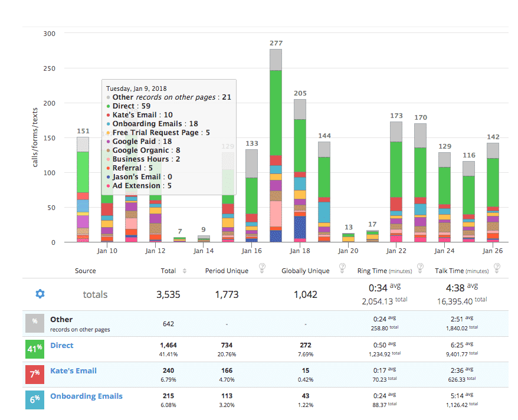Click the green 41% badge for Direct
The width and height of the screenshot is (518, 420).
point(35,349)
